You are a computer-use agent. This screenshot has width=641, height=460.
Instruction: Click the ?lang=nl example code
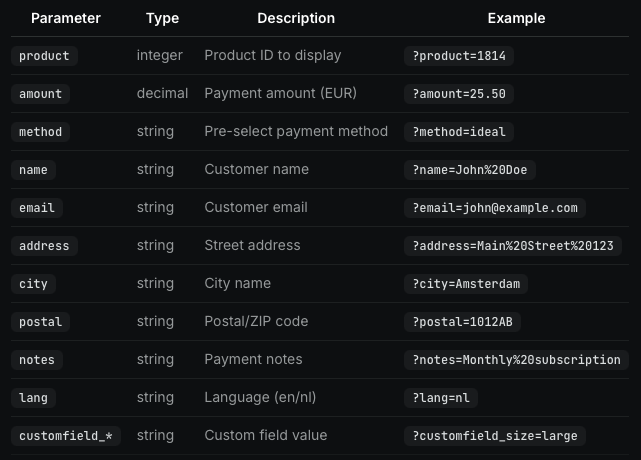pyautogui.click(x=441, y=398)
